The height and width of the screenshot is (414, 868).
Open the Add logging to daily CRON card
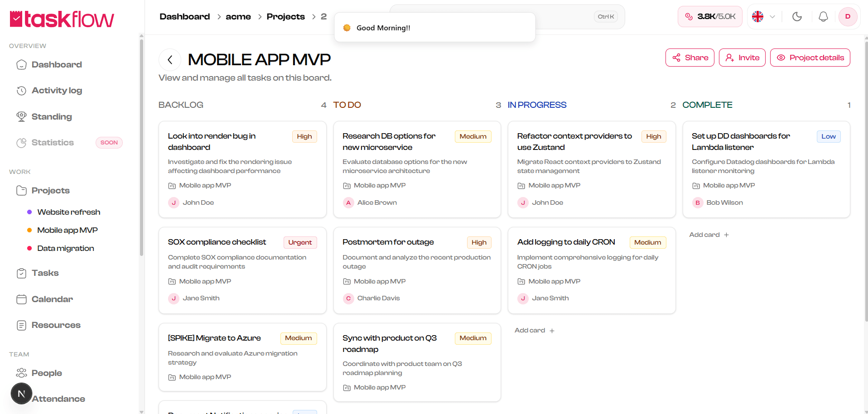coord(592,270)
